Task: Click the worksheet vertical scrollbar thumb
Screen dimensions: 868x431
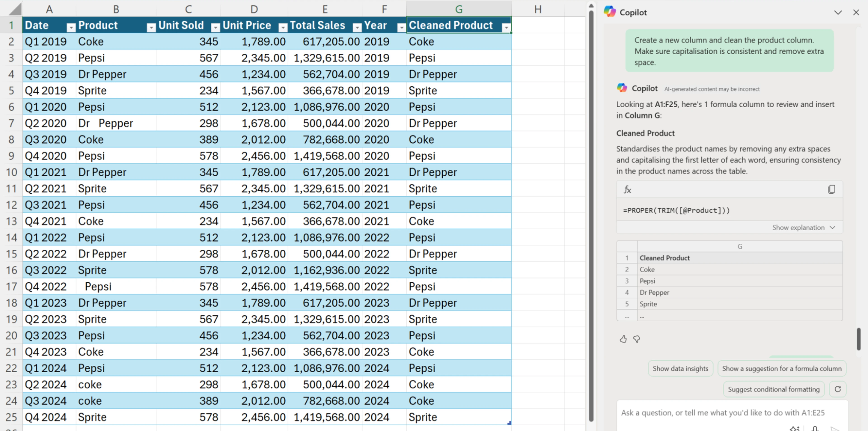Action: 591,216
